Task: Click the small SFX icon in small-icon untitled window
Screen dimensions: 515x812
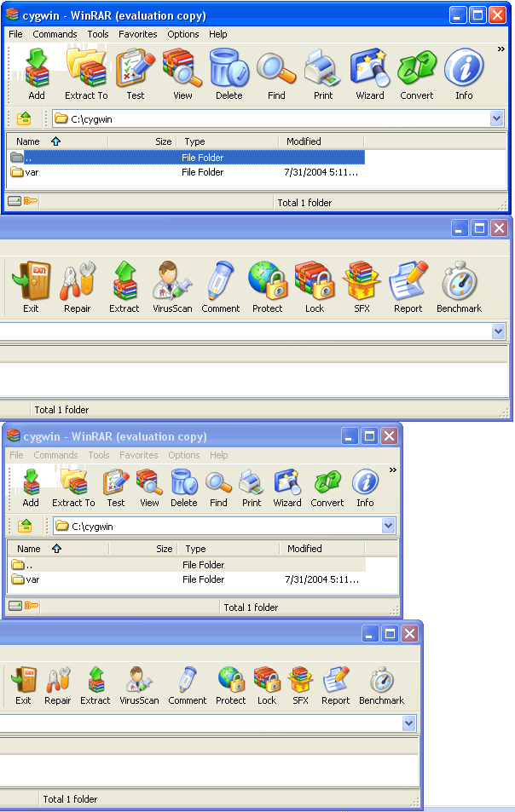Action: [x=300, y=680]
